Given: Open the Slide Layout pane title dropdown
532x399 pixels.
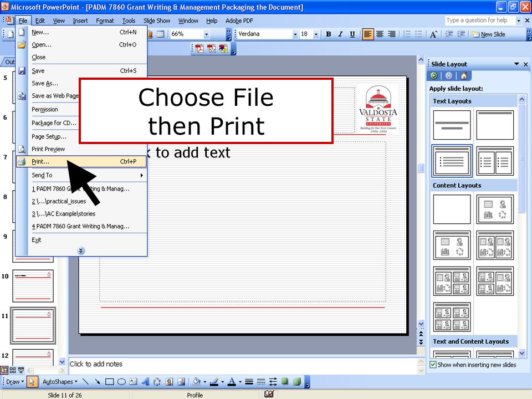Looking at the screenshot, I should point(516,64).
